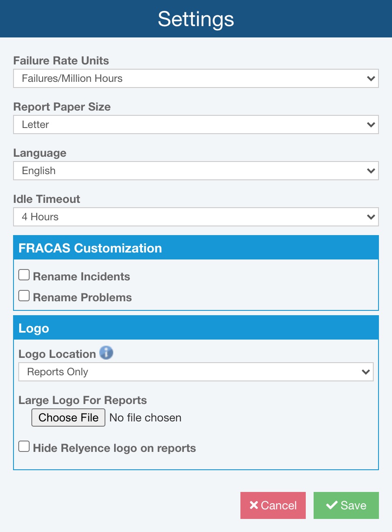Tick the Rename Problems checkbox
This screenshot has width=392, height=532.
[x=24, y=296]
